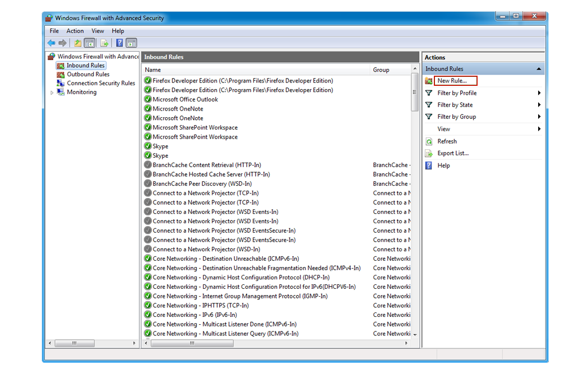Click the Help icon in Actions pane

429,165
